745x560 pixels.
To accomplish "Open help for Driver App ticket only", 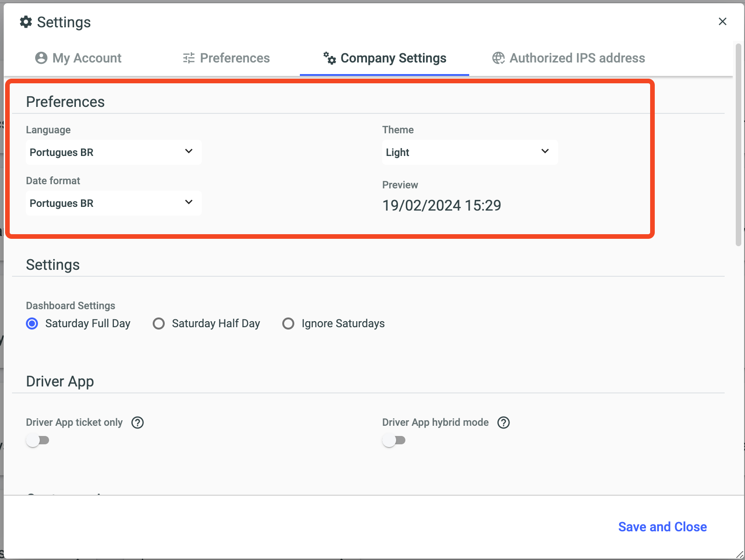I will pyautogui.click(x=137, y=423).
